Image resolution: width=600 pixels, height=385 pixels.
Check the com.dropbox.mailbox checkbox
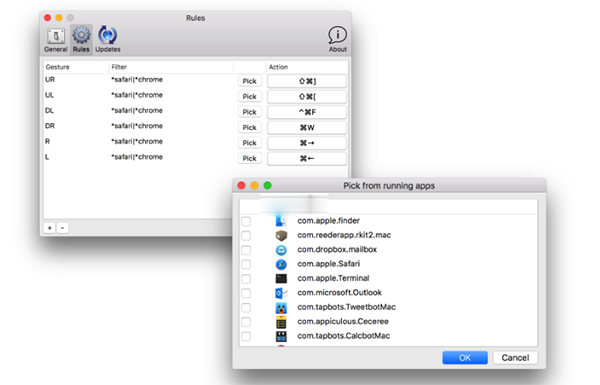(246, 250)
